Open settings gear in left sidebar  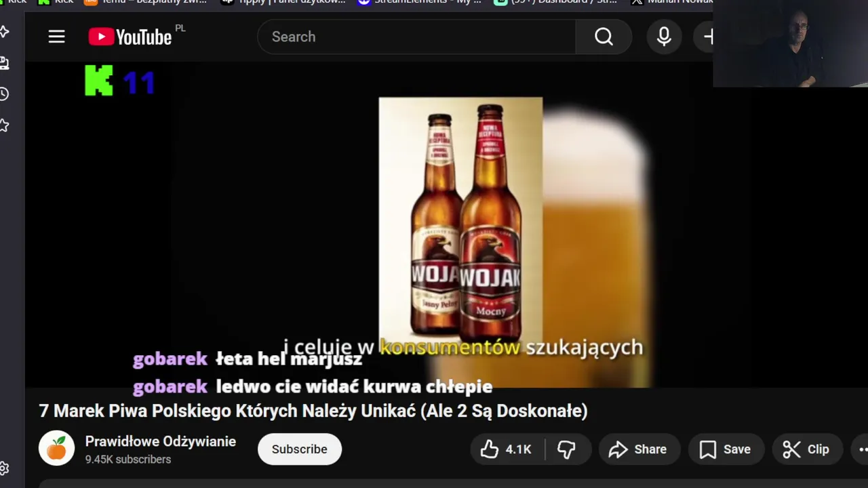(x=4, y=468)
